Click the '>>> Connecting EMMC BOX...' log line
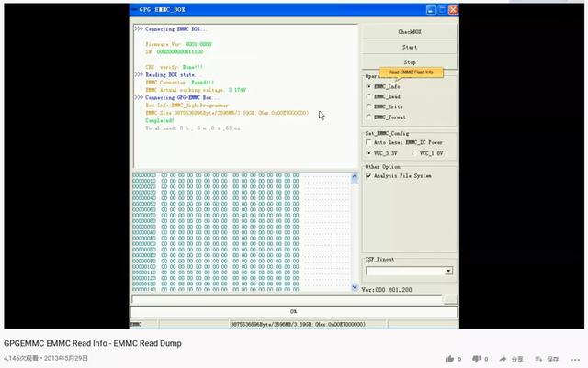588x368 pixels. pyautogui.click(x=171, y=28)
